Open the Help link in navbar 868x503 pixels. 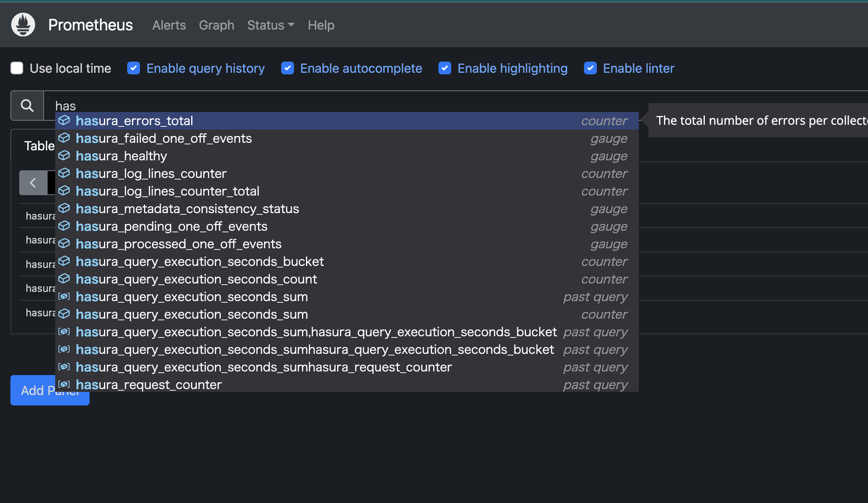pos(321,25)
